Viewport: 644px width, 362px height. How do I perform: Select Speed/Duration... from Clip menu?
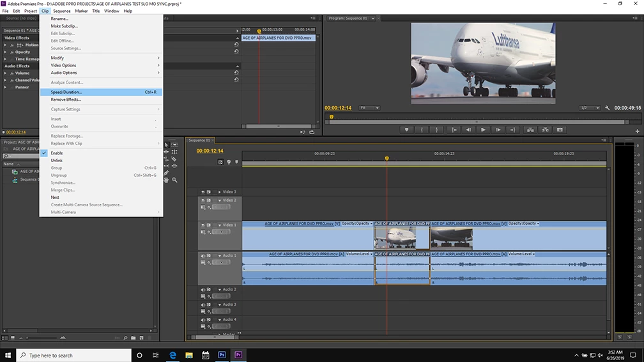pos(101,92)
